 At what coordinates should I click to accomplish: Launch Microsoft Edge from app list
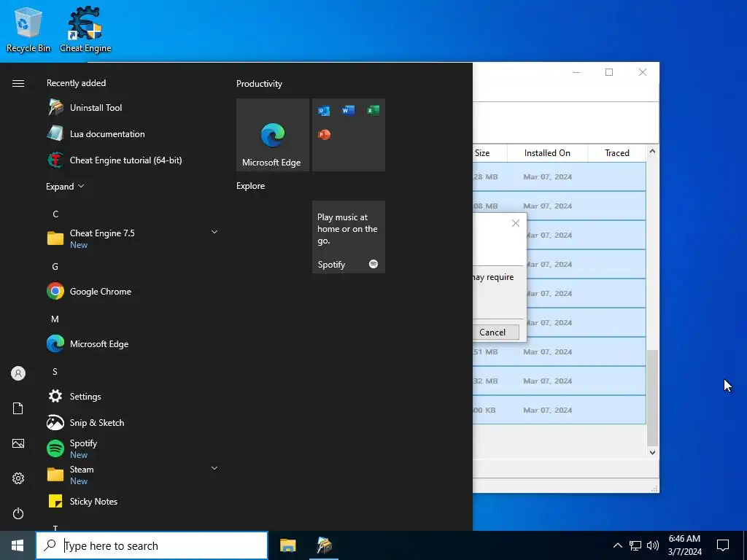pos(132,344)
